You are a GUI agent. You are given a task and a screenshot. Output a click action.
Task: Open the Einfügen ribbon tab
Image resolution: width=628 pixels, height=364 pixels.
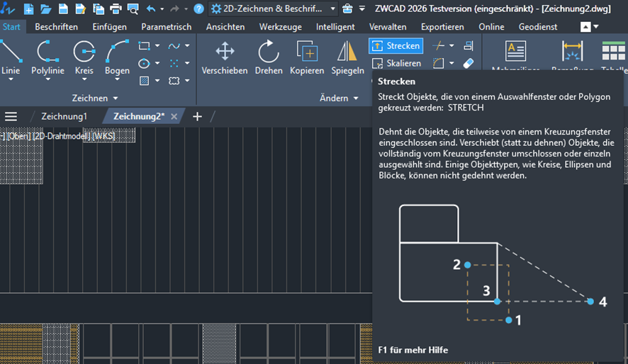pos(109,27)
